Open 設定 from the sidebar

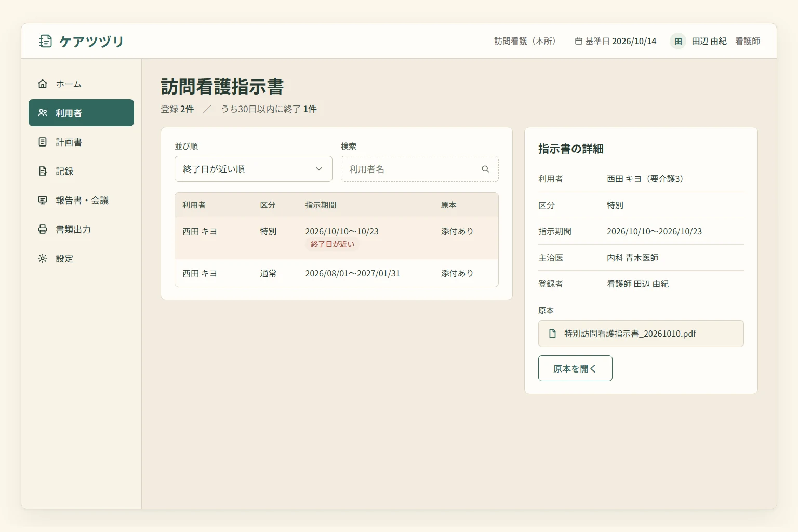click(x=81, y=258)
